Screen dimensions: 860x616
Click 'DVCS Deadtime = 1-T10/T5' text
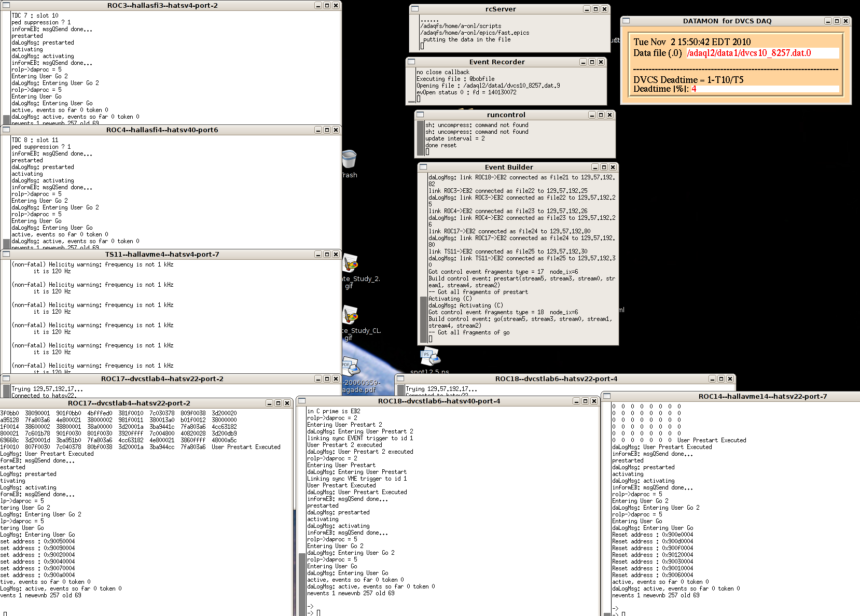point(688,80)
